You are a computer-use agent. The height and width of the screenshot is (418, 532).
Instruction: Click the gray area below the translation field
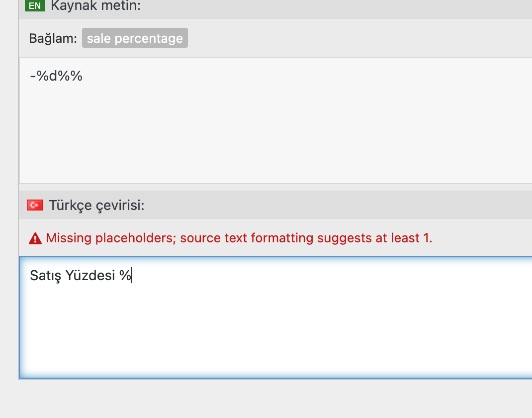point(271,399)
